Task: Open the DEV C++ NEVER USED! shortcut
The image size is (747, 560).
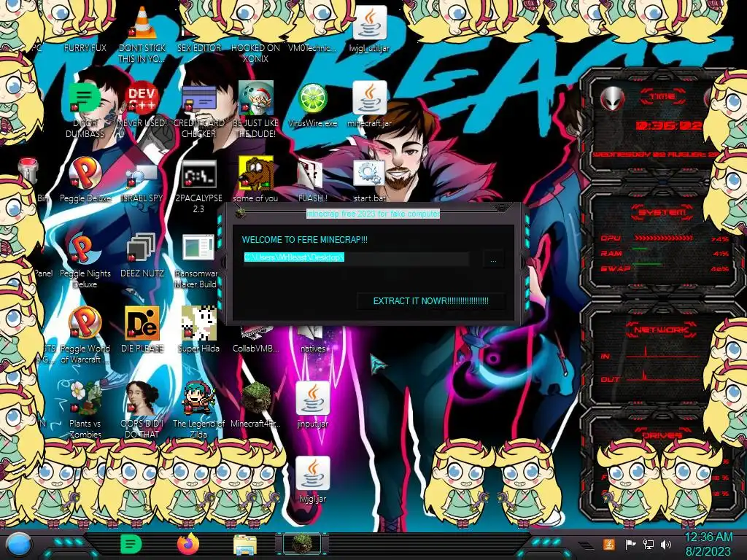Action: click(x=142, y=98)
